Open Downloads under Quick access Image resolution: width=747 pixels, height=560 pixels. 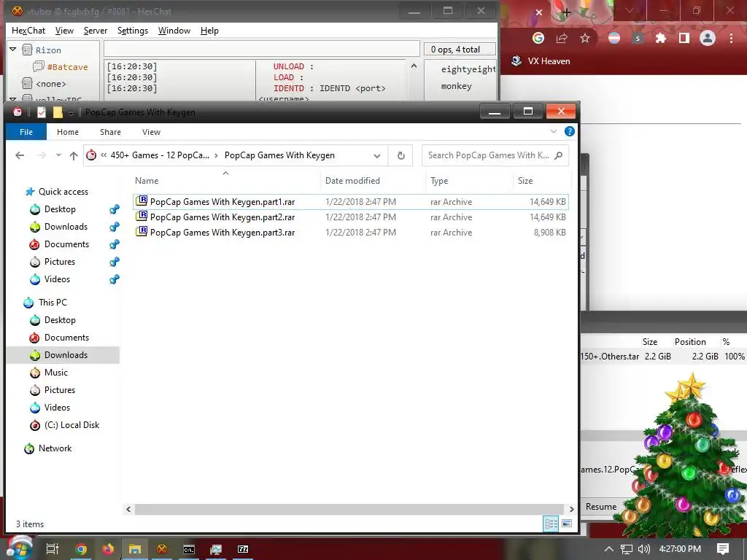pyautogui.click(x=66, y=227)
